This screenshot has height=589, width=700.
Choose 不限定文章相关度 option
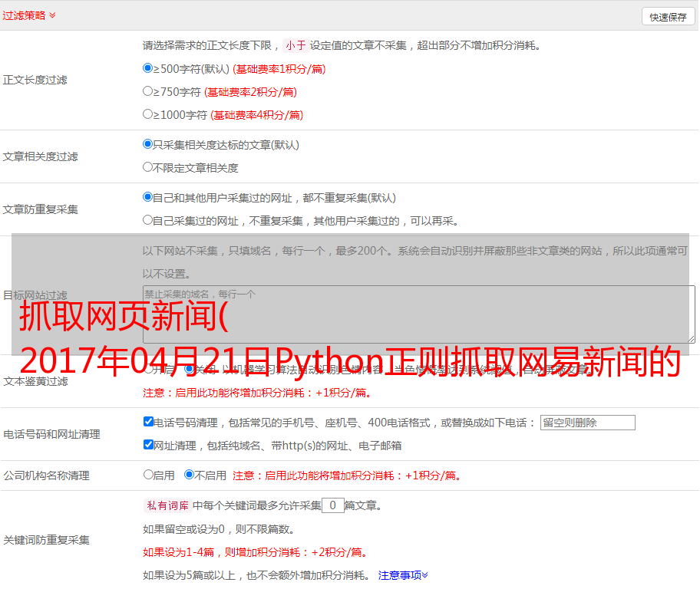pos(148,167)
